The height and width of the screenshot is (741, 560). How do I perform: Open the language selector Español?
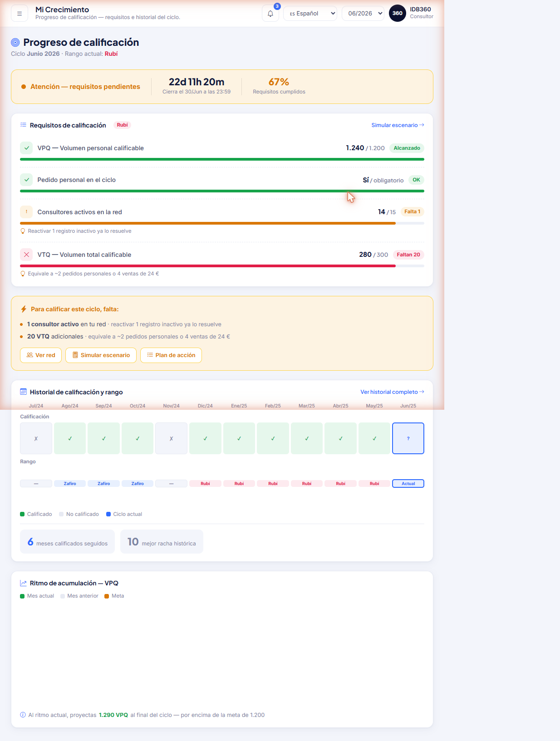pos(310,14)
